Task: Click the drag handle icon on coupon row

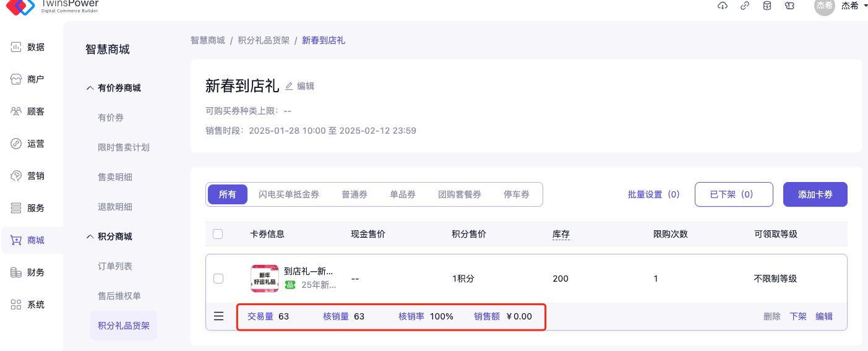Action: point(218,316)
